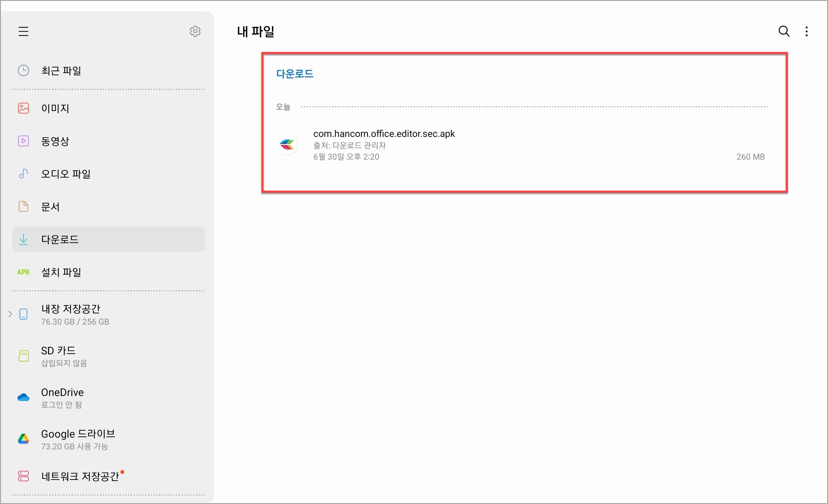
Task: Open 최근 파일 in the sidebar
Action: coord(109,71)
